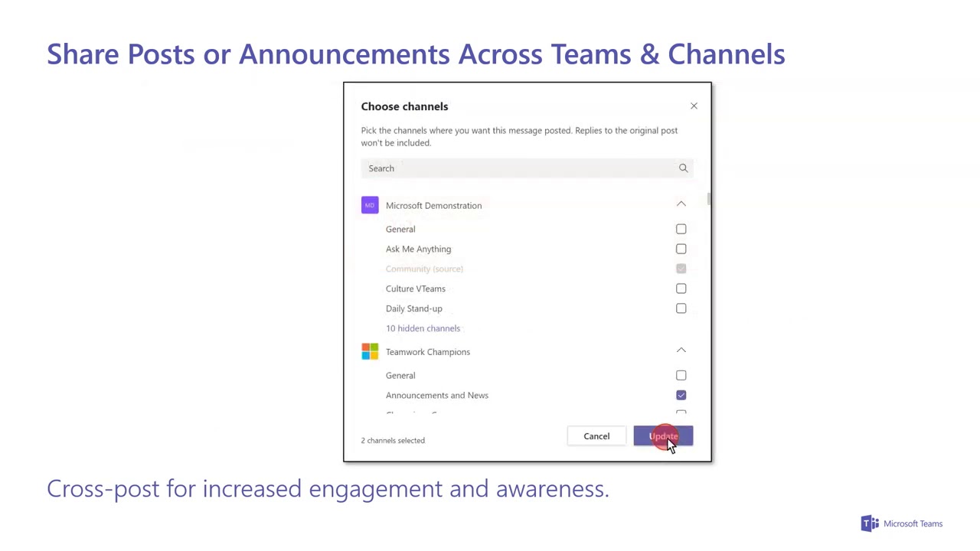
Task: Select the Microsoft Demonstration team name
Action: pyautogui.click(x=433, y=205)
